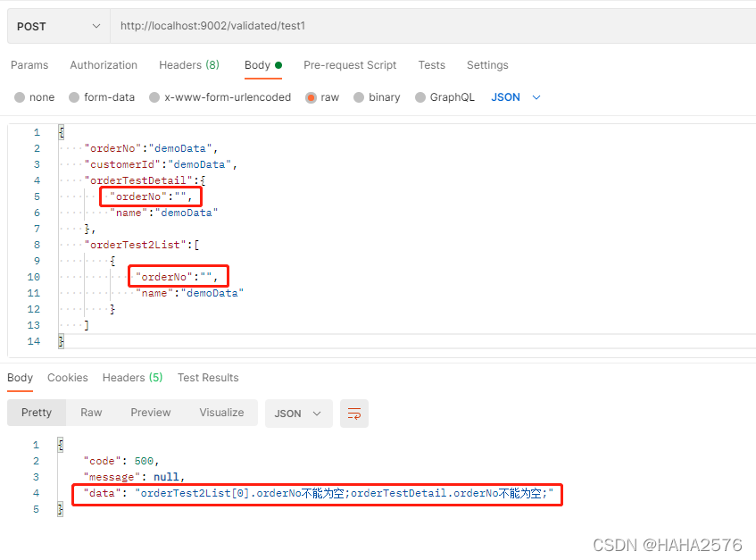Viewport: 756px width, 560px height.
Task: Select the response Body tab
Action: 20,378
